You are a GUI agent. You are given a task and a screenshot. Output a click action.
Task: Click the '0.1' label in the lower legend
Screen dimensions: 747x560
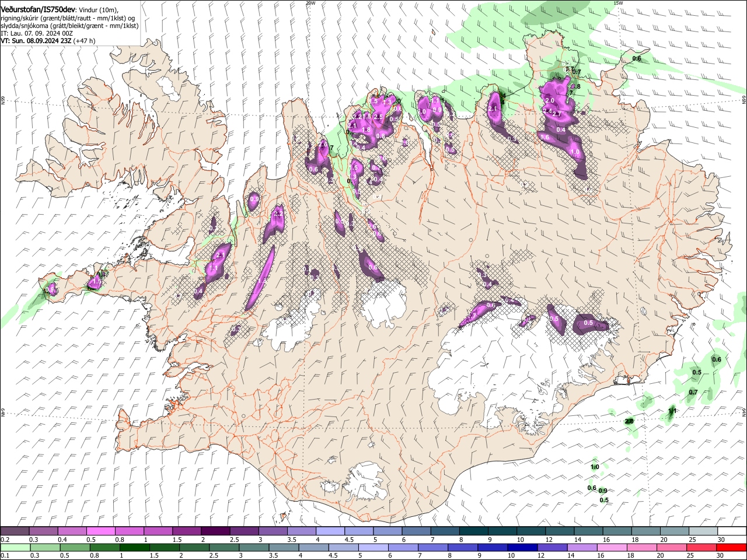click(x=4, y=556)
